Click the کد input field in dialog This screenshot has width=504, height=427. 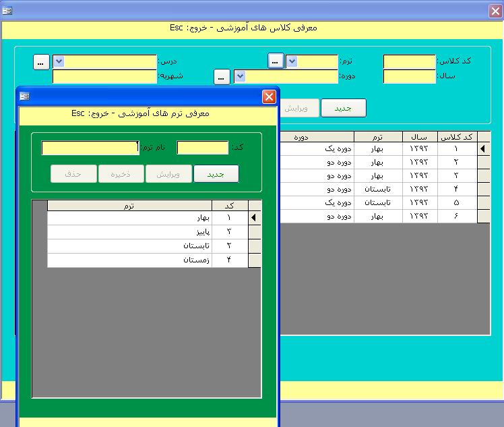coord(203,148)
